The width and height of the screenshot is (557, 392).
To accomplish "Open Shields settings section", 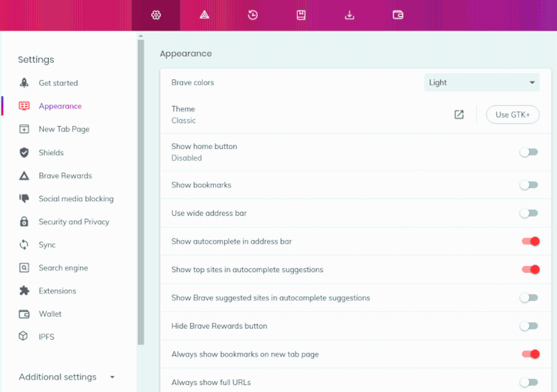I will [51, 153].
